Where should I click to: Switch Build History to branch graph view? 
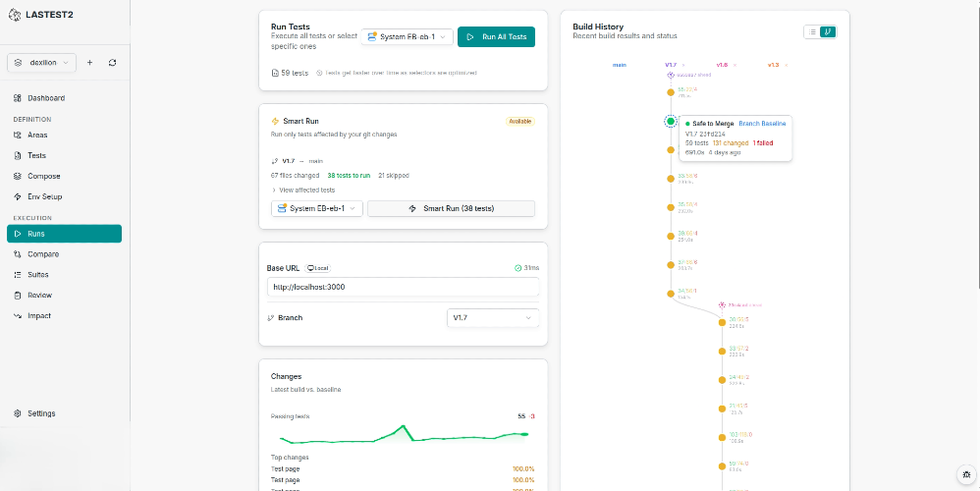(828, 31)
